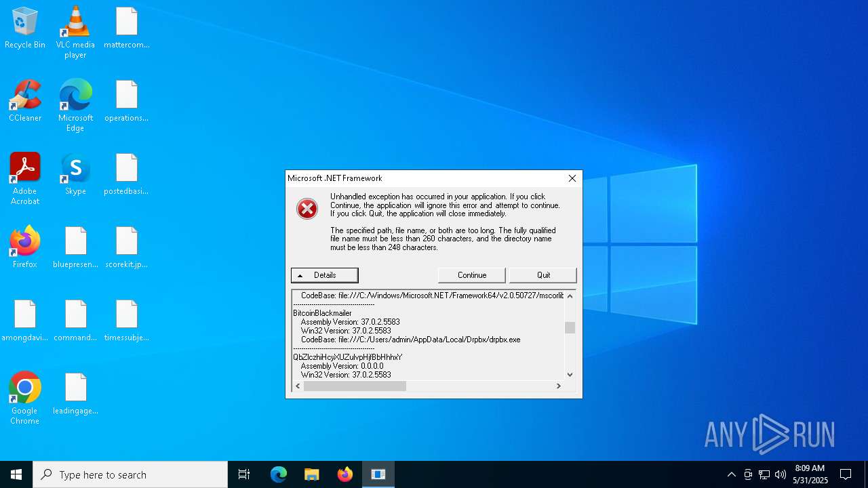Click the BitcoinBlackmailer text in details
This screenshot has width=868, height=488.
(x=322, y=314)
